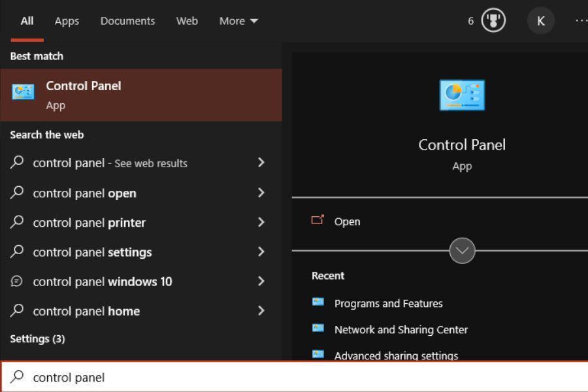The width and height of the screenshot is (588, 392).
Task: Open recent item Programs and Features
Action: [389, 303]
